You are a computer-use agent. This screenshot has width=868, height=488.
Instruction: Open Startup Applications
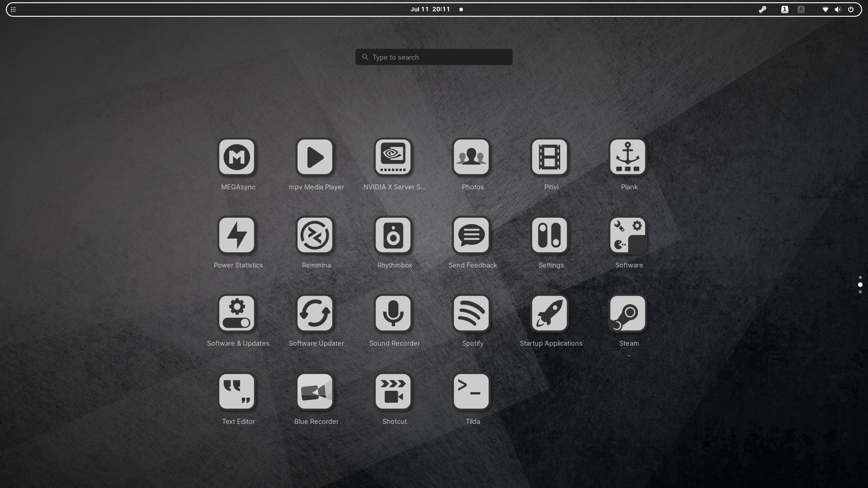click(x=550, y=313)
